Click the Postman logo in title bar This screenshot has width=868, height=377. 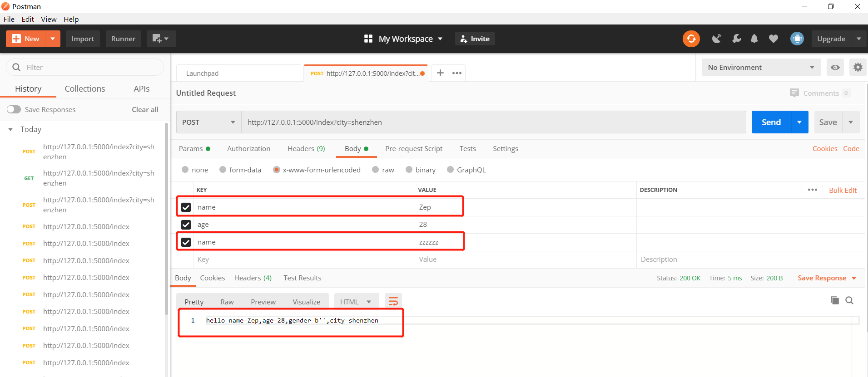(5, 6)
